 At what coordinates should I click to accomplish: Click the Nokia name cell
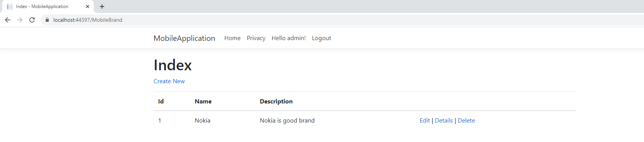[203, 121]
